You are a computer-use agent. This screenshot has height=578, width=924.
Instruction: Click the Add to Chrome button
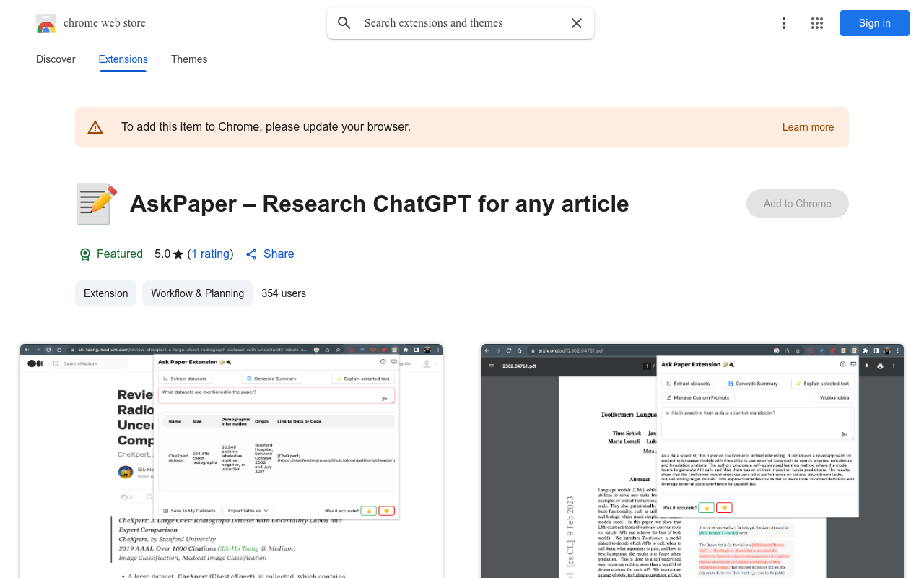tap(798, 204)
